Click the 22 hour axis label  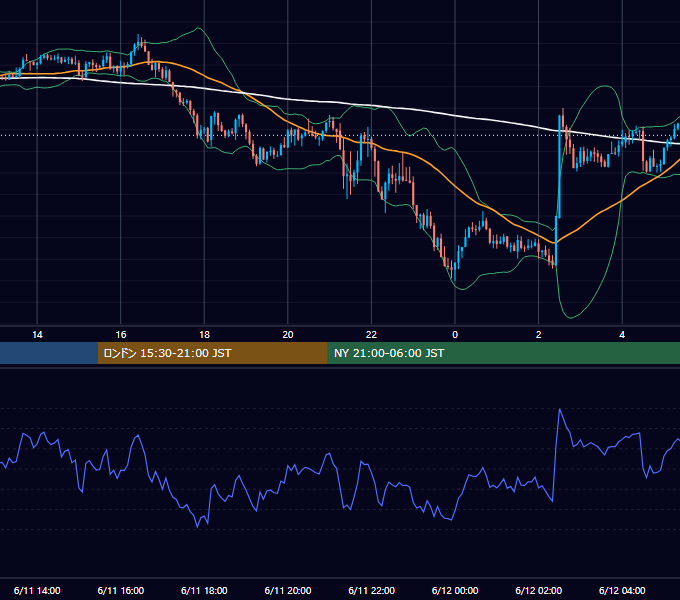371,335
